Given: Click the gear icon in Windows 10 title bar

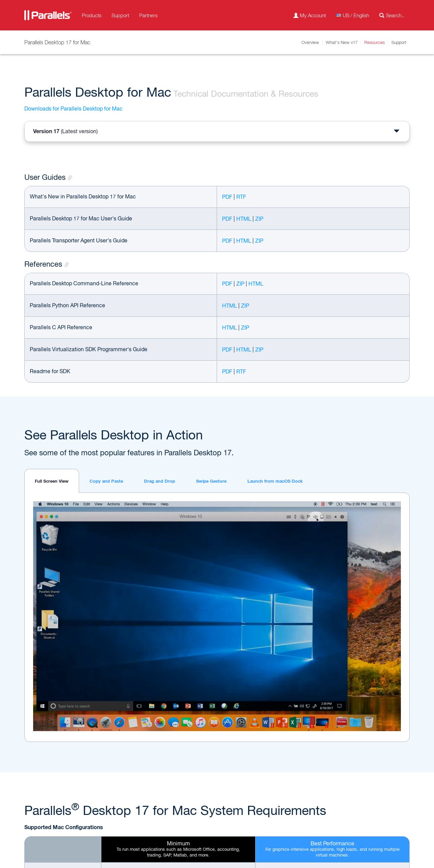Looking at the screenshot, I should tap(342, 517).
